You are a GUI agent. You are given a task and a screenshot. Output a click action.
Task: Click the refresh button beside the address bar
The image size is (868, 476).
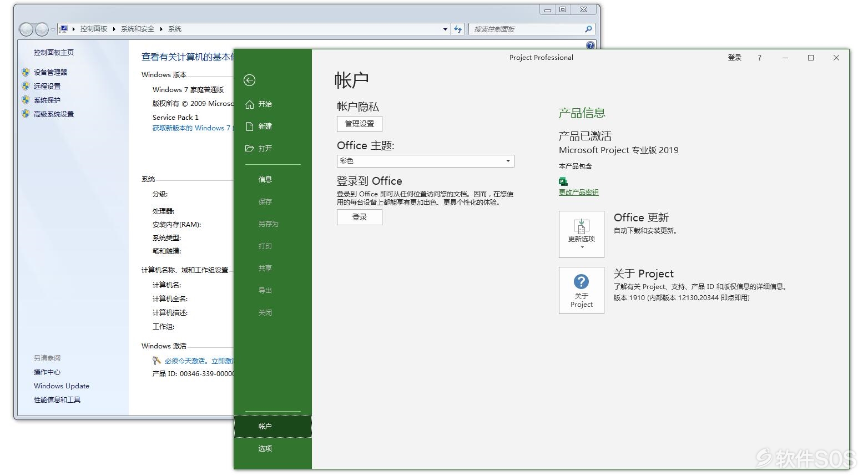click(458, 29)
